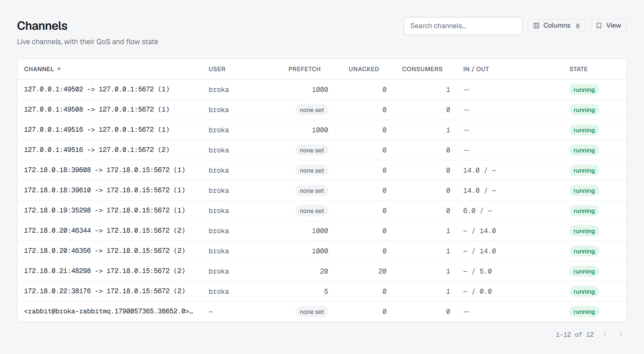
Task: Click the columns grid icon
Action: pos(536,25)
